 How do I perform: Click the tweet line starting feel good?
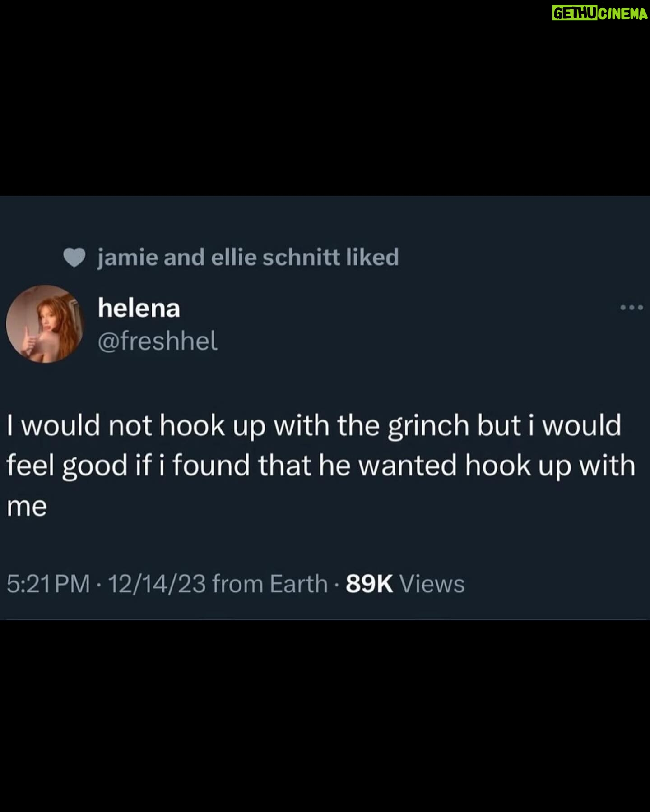pyautogui.click(x=321, y=466)
